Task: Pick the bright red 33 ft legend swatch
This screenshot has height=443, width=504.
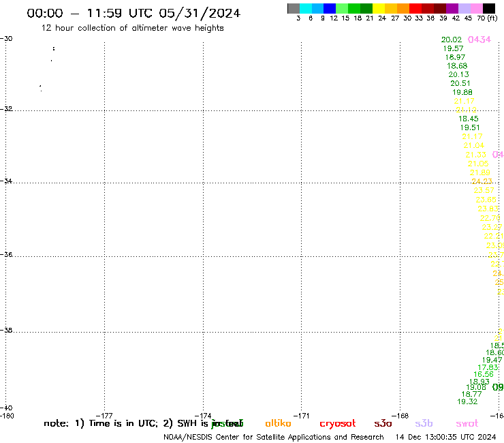Action: tap(415, 8)
